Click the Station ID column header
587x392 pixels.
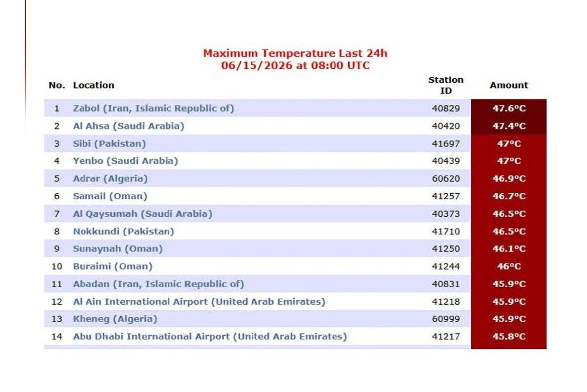tap(446, 85)
